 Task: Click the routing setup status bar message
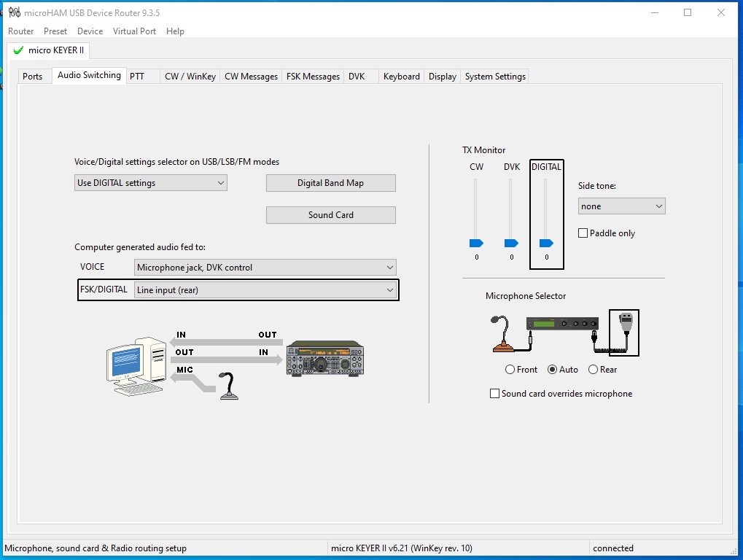click(x=96, y=548)
